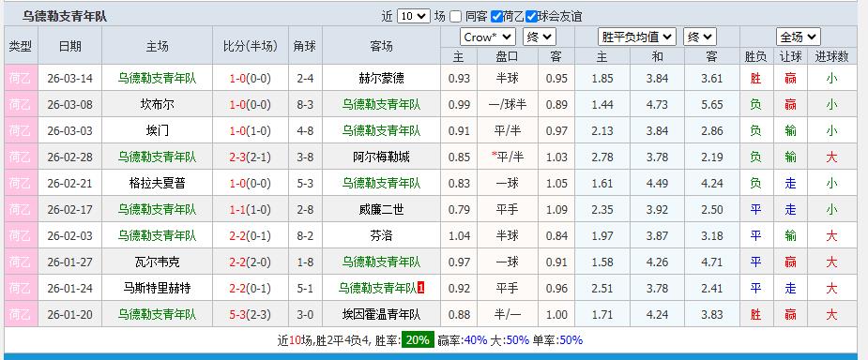Uncheck the 球会友谊 checkbox
This screenshot has width=868, height=360.
[x=531, y=17]
